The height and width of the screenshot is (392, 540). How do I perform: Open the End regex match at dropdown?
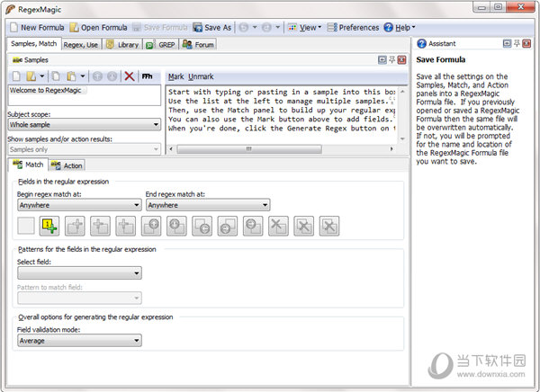click(x=208, y=205)
